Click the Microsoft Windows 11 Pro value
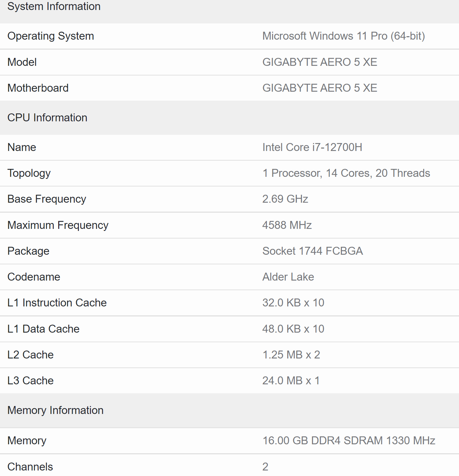This screenshot has width=459, height=476. 343,36
